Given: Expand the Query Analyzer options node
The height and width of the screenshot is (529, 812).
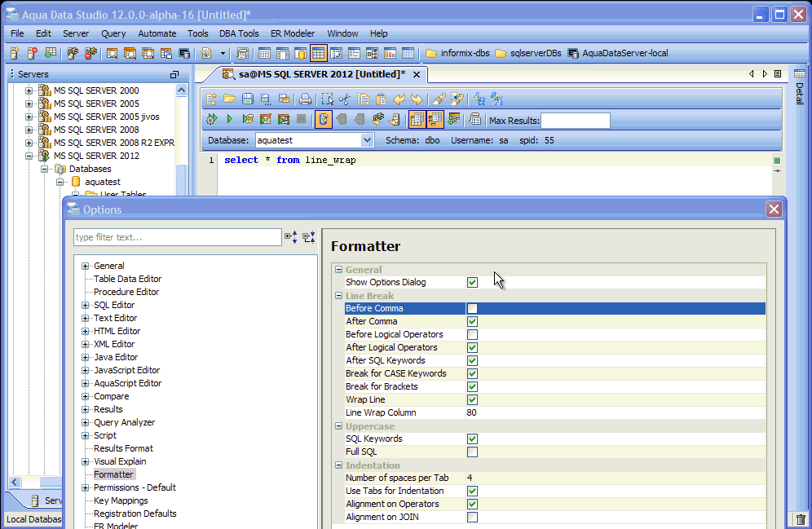Looking at the screenshot, I should pos(85,422).
